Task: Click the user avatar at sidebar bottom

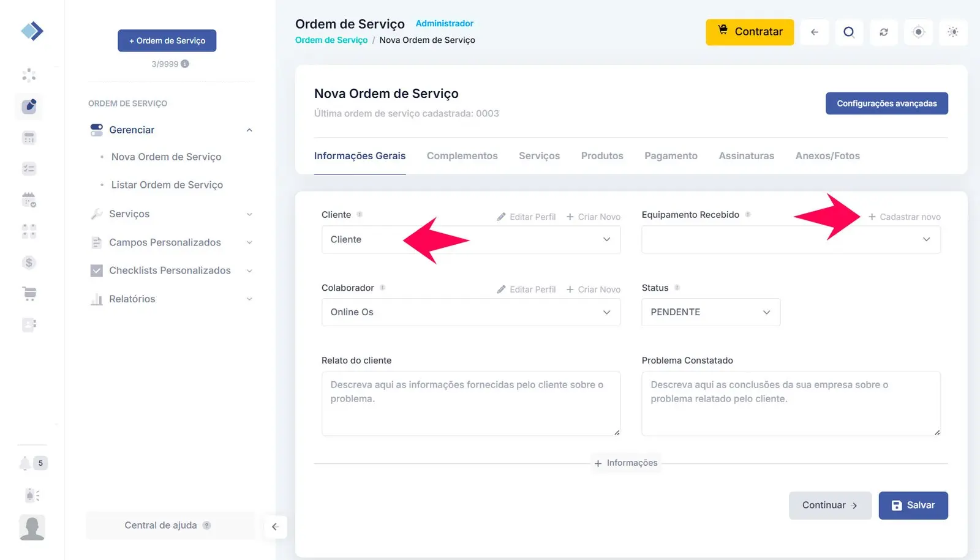Action: pyautogui.click(x=32, y=528)
